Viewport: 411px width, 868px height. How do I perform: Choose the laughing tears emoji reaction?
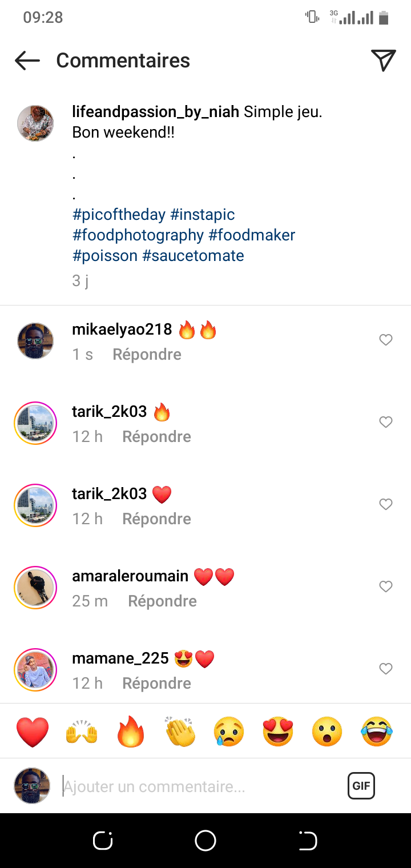click(x=377, y=732)
